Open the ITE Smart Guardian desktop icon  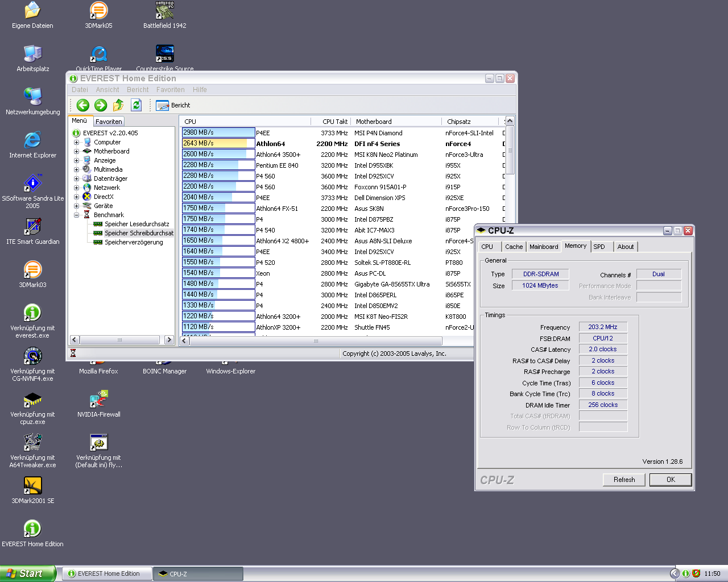[x=32, y=227]
